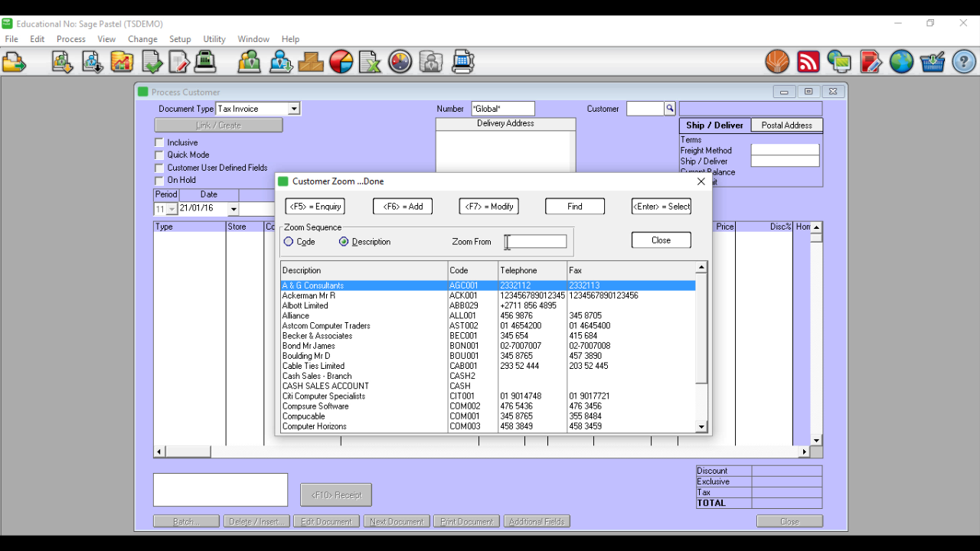Click the cash register toolbar icon
The height and width of the screenshot is (551, 980).
(205, 62)
